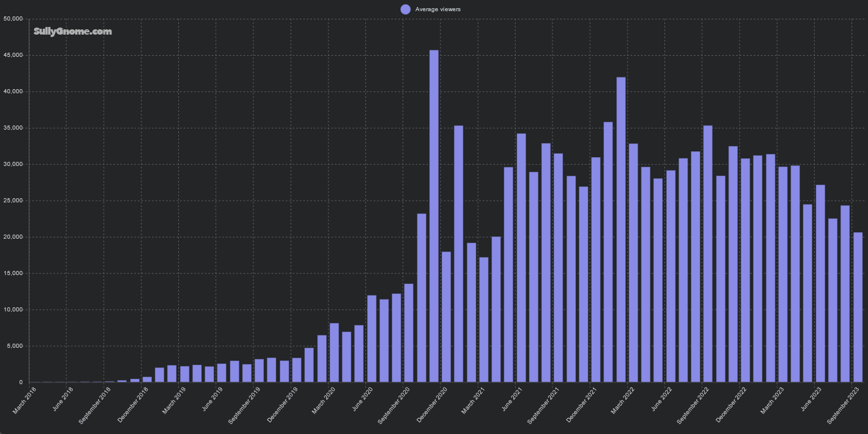Screen dimensions: 868x434
Task: Click the 'Average viewers' legend label
Action: click(x=438, y=9)
